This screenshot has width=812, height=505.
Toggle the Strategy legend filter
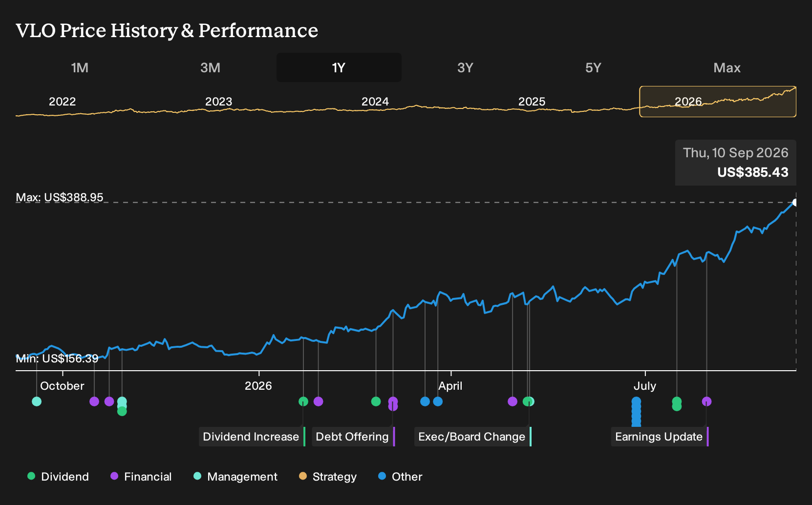328,477
